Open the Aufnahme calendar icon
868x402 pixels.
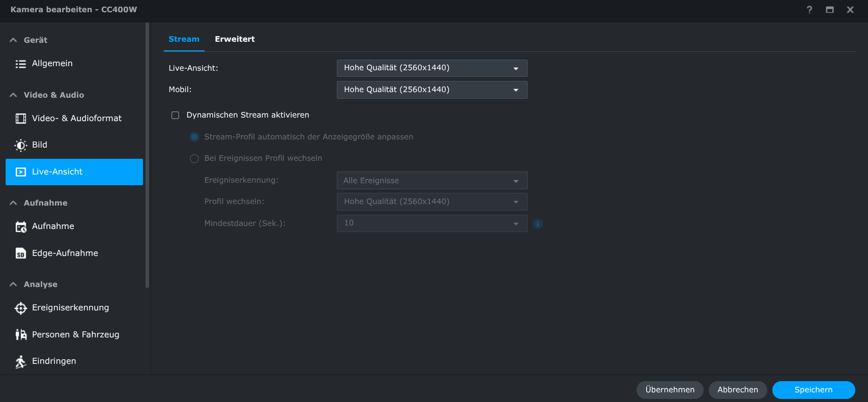[x=20, y=226]
